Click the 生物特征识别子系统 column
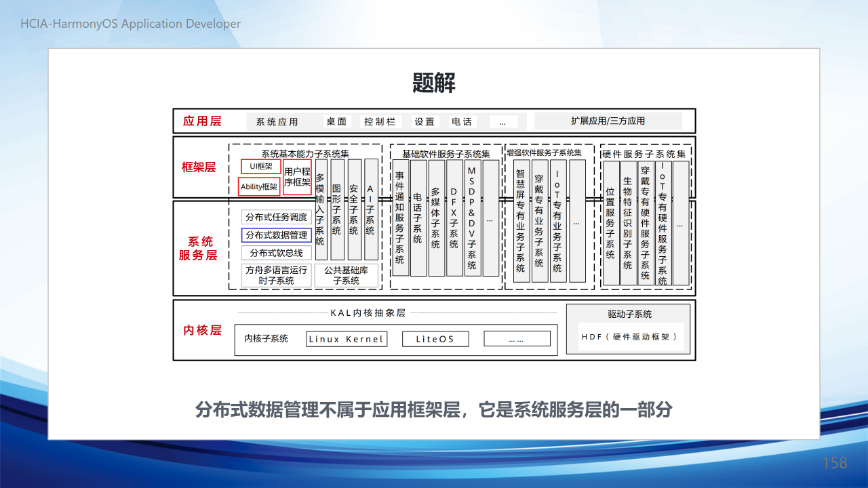The width and height of the screenshot is (868, 488). (x=629, y=223)
